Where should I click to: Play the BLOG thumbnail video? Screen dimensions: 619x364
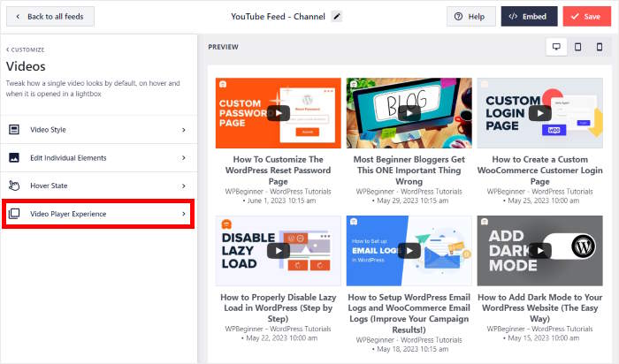pos(409,113)
